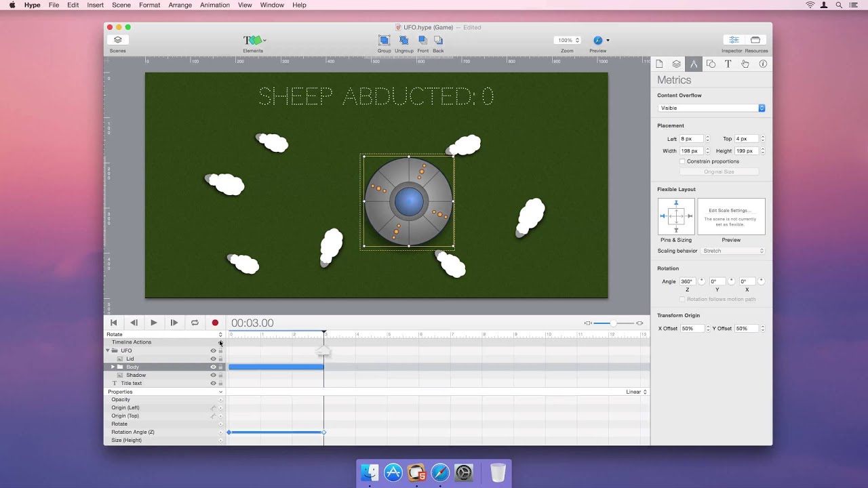
Task: Toggle timeline loop playback
Action: [x=195, y=323]
